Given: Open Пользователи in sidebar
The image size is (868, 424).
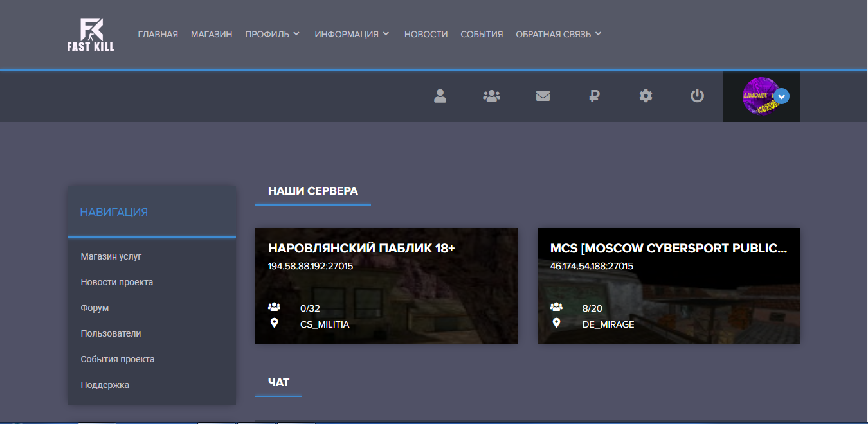Looking at the screenshot, I should pyautogui.click(x=111, y=333).
